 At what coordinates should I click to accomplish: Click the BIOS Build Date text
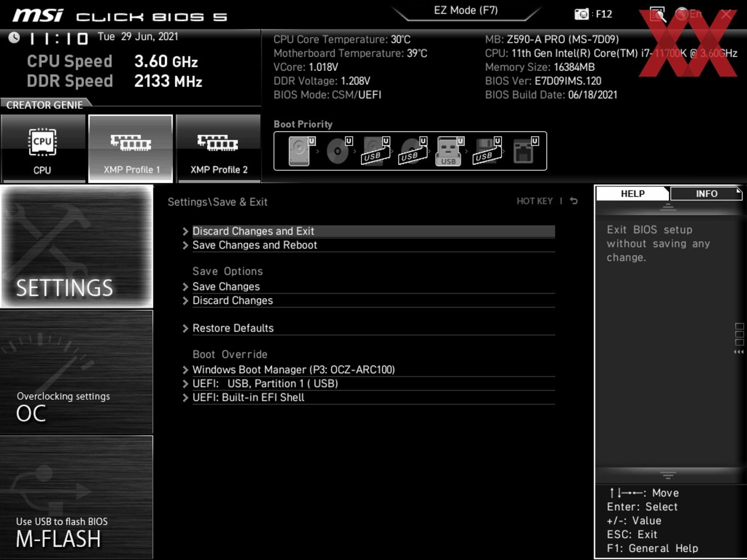click(x=551, y=94)
